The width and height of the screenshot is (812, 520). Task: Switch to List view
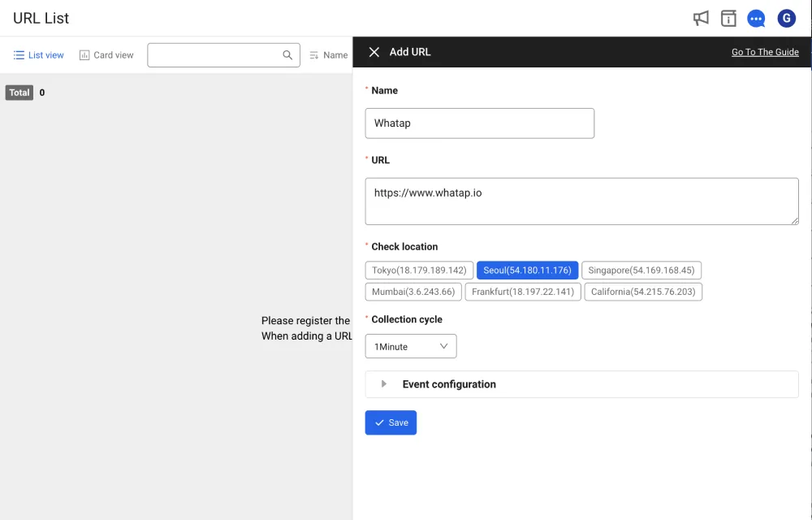click(39, 55)
